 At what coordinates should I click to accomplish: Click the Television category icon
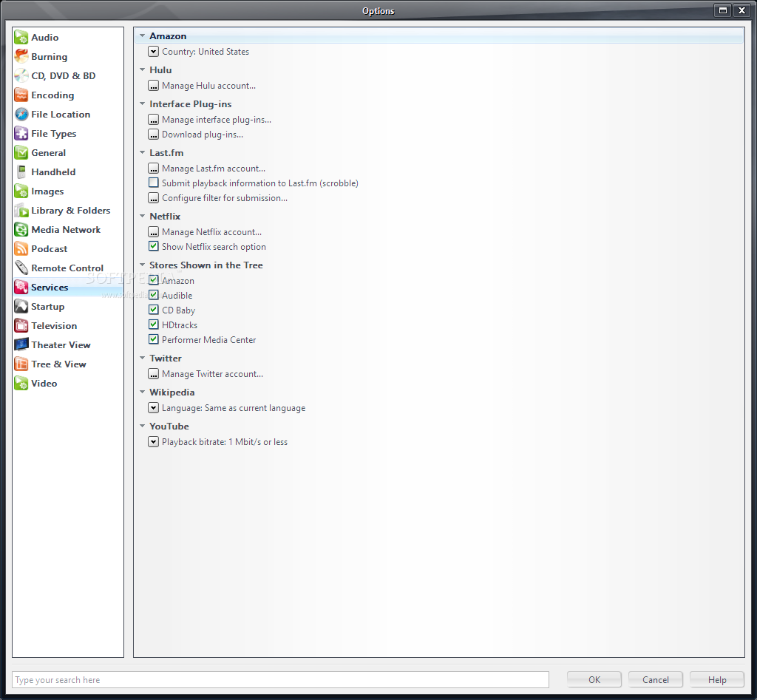(x=21, y=326)
